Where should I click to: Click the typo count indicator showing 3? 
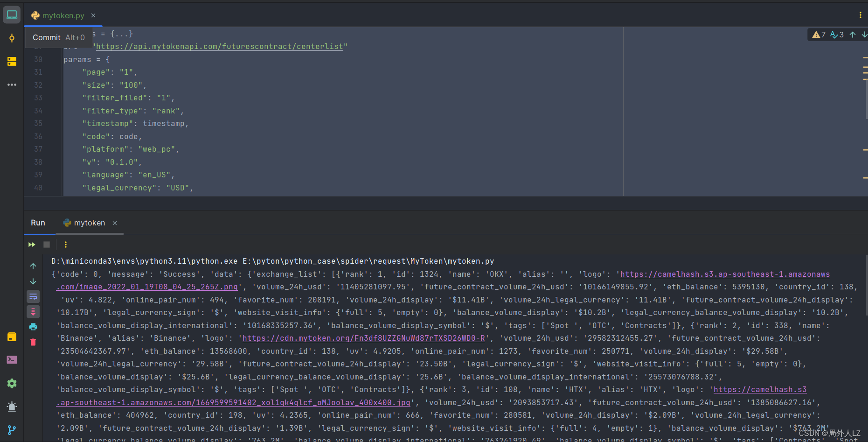click(x=837, y=35)
